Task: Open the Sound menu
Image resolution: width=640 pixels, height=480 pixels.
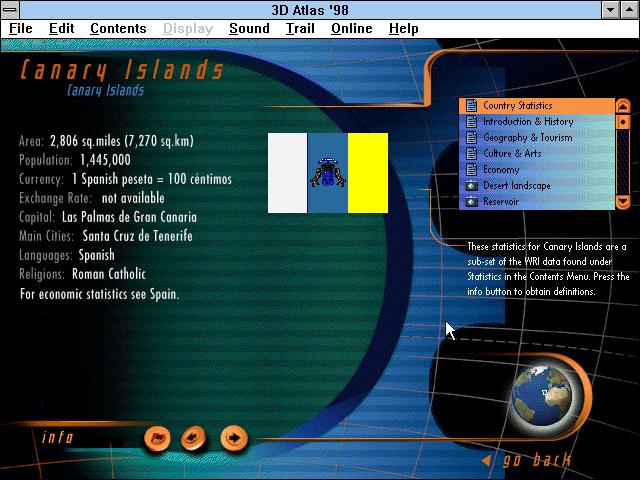Action: [x=249, y=29]
